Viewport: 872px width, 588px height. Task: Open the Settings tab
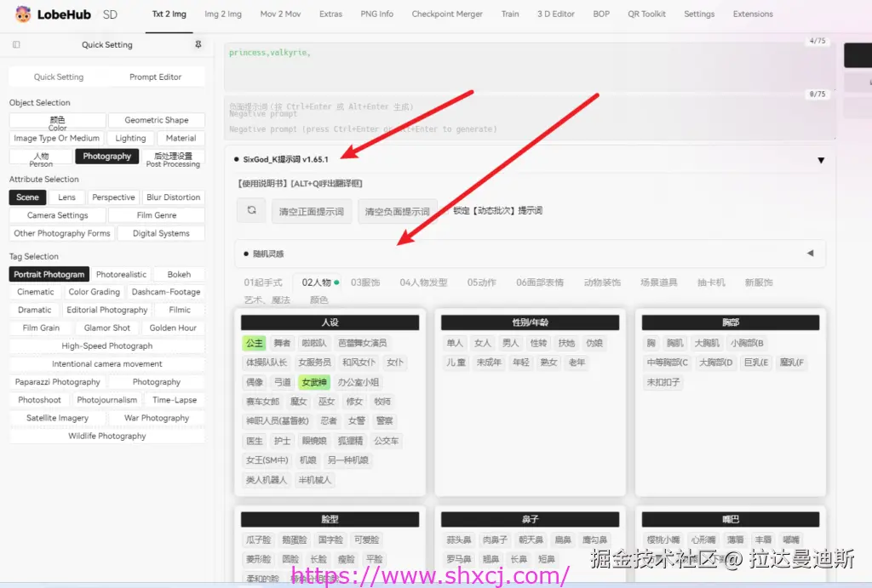(699, 14)
